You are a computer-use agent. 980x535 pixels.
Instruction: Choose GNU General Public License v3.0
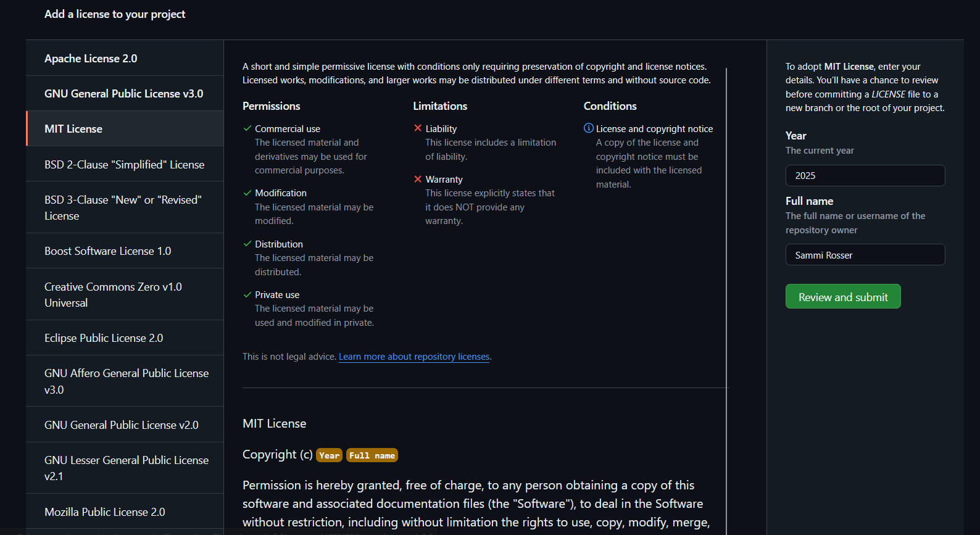pos(123,94)
